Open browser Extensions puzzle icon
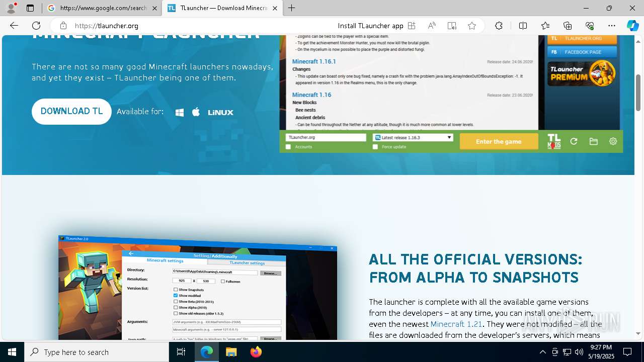 [499, 26]
